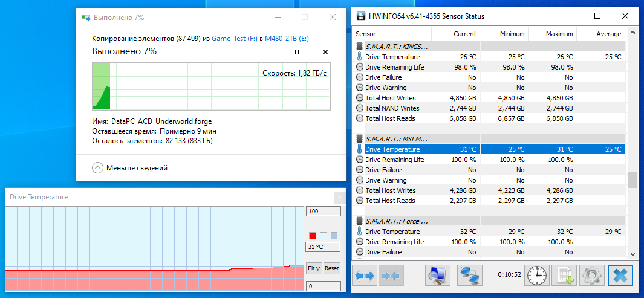Collapse details via Меньше сведений
This screenshot has height=298, width=644.
pos(130,168)
